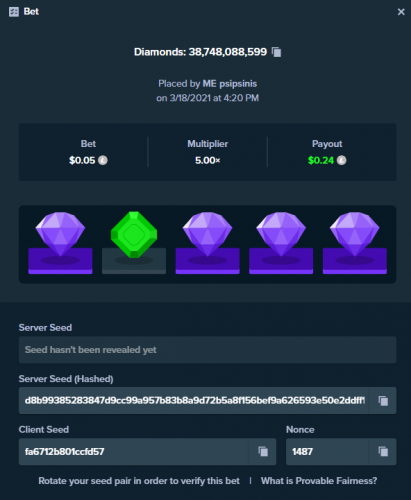The width and height of the screenshot is (411, 500).
Task: Click the coin icon beside payout $0.24
Action: pyautogui.click(x=341, y=160)
